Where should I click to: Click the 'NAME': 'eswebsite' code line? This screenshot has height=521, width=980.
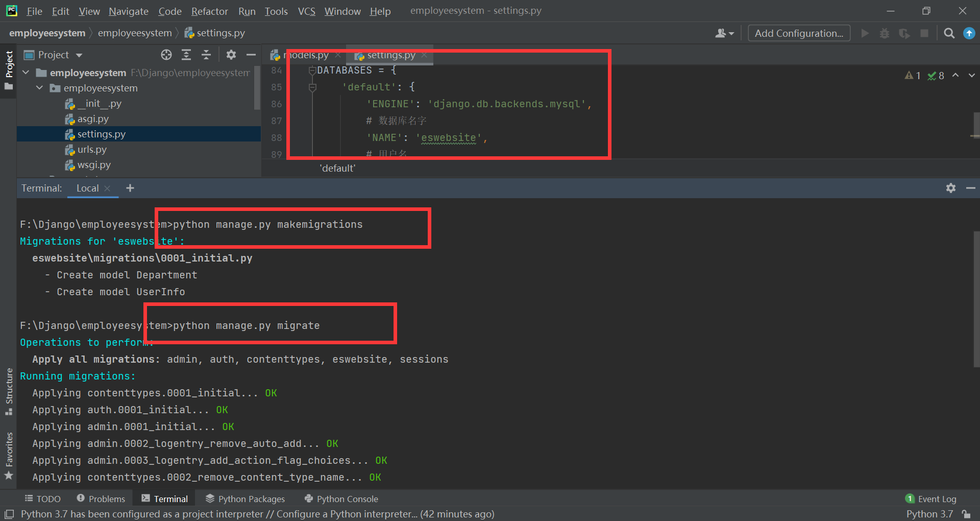427,138
